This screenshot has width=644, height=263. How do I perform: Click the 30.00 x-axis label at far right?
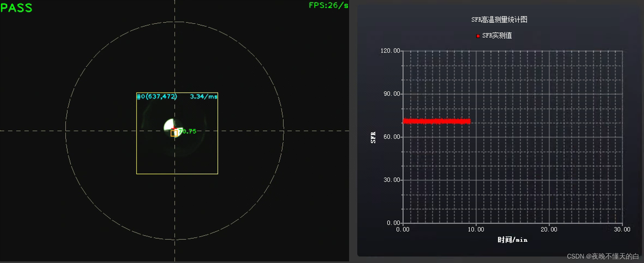pyautogui.click(x=622, y=230)
